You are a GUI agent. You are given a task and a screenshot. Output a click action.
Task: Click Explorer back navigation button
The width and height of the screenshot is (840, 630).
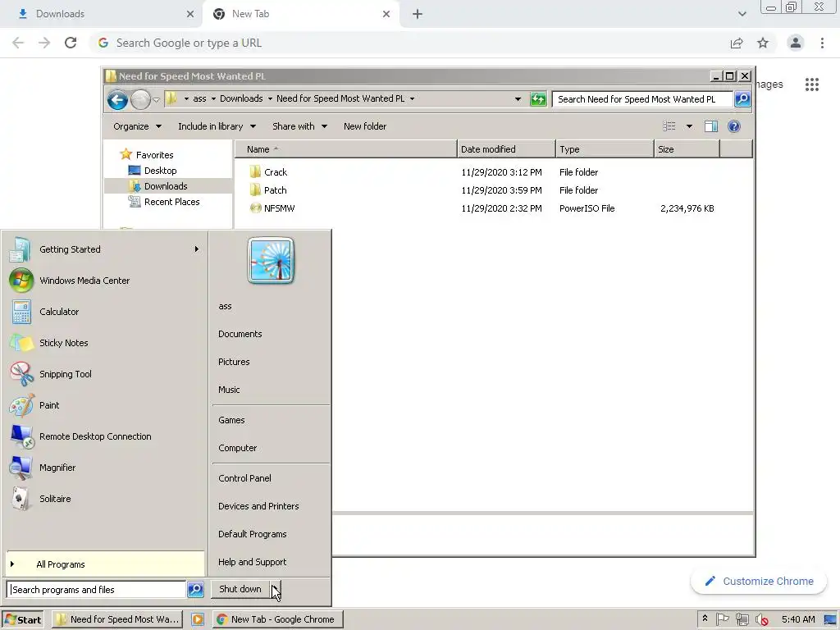(x=117, y=99)
